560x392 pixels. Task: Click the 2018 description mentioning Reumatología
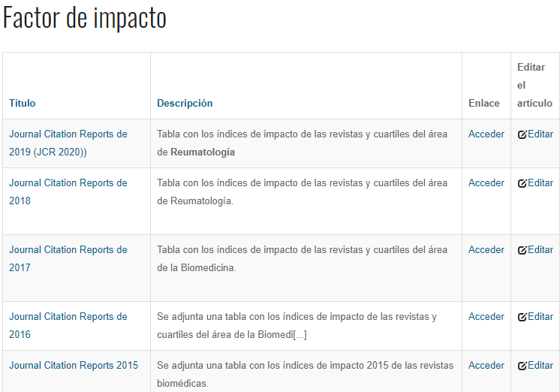click(302, 192)
